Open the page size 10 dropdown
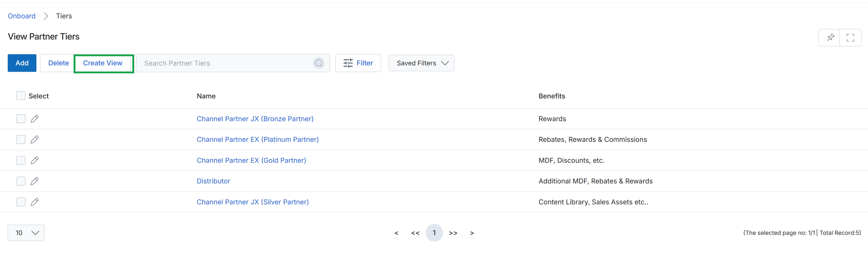The height and width of the screenshot is (263, 868). pyautogui.click(x=26, y=233)
